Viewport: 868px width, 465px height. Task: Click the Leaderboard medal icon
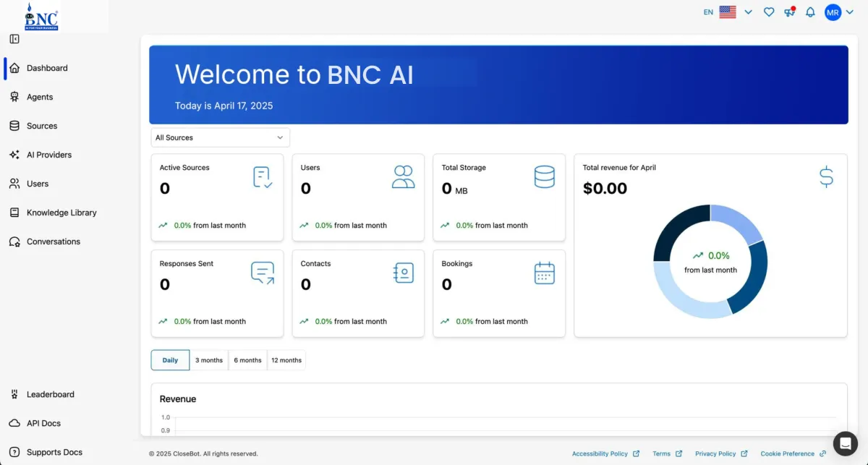click(x=14, y=394)
